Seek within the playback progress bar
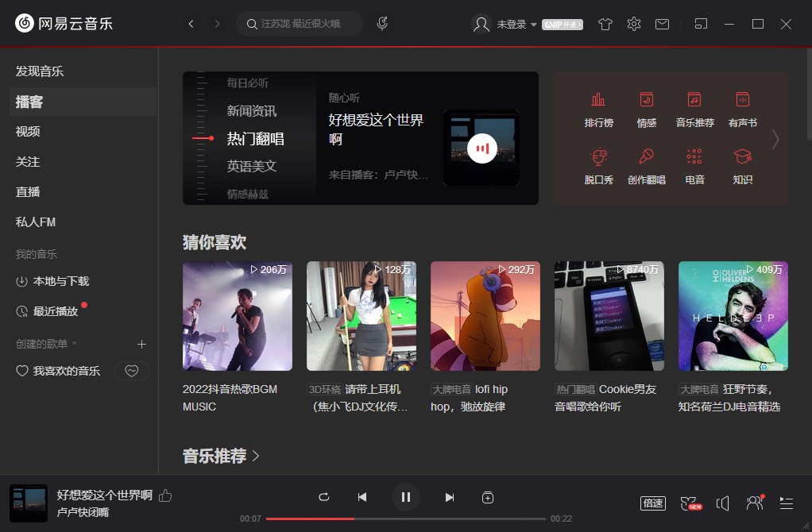This screenshot has width=812, height=532. (x=405, y=519)
